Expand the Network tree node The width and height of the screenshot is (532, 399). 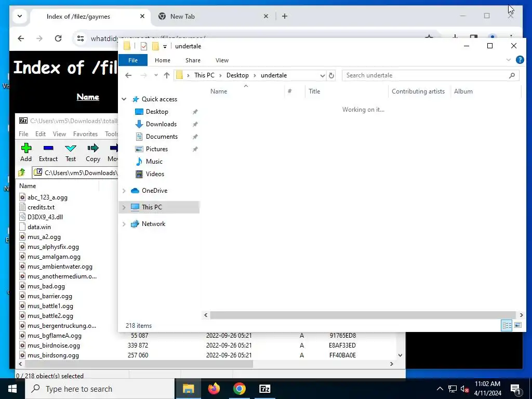coord(124,224)
